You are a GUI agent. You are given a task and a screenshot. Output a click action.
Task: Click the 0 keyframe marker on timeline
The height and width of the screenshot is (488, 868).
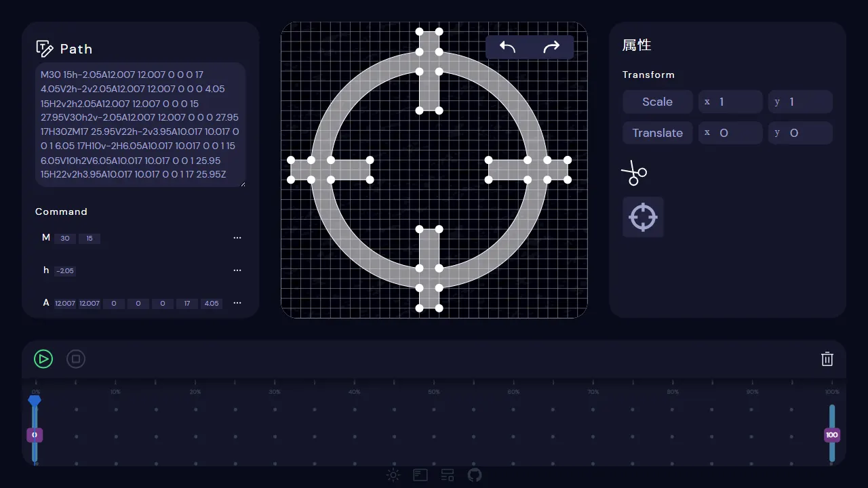(35, 435)
